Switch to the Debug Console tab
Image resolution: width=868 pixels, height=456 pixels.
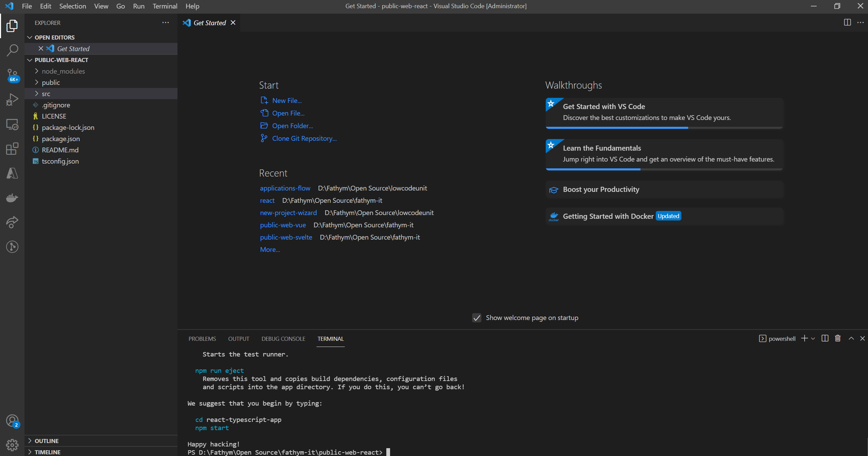[283, 339]
